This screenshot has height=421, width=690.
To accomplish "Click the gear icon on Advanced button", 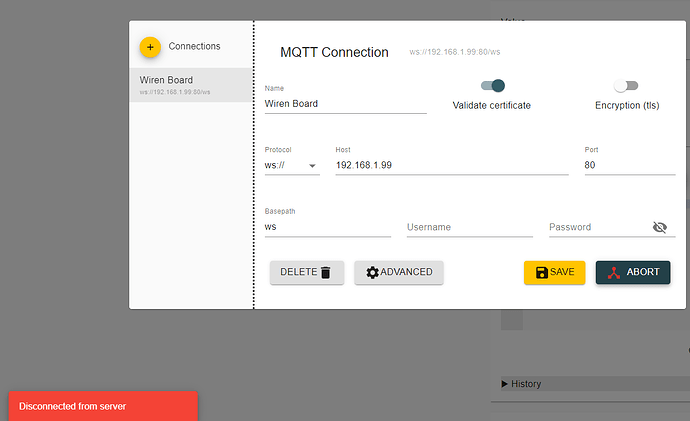I will [372, 272].
